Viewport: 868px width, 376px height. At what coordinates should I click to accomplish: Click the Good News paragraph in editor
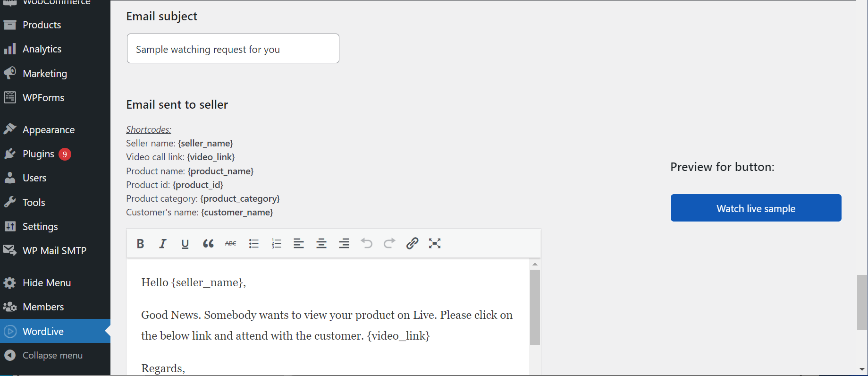327,325
